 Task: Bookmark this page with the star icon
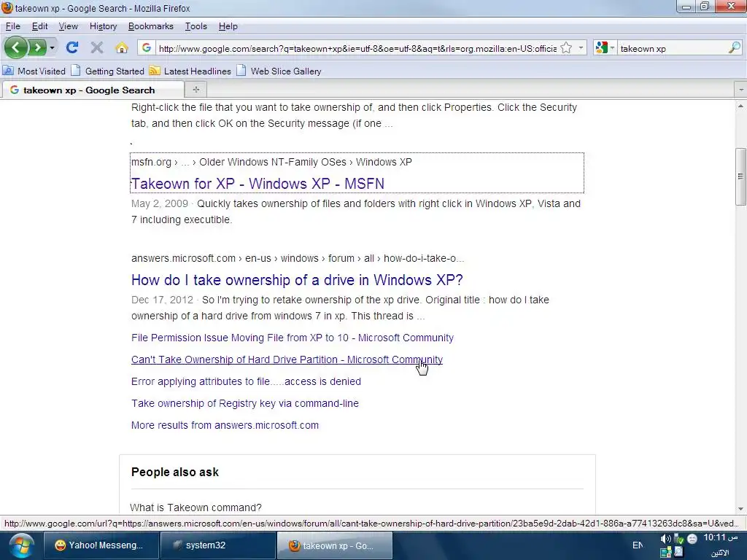[566, 47]
